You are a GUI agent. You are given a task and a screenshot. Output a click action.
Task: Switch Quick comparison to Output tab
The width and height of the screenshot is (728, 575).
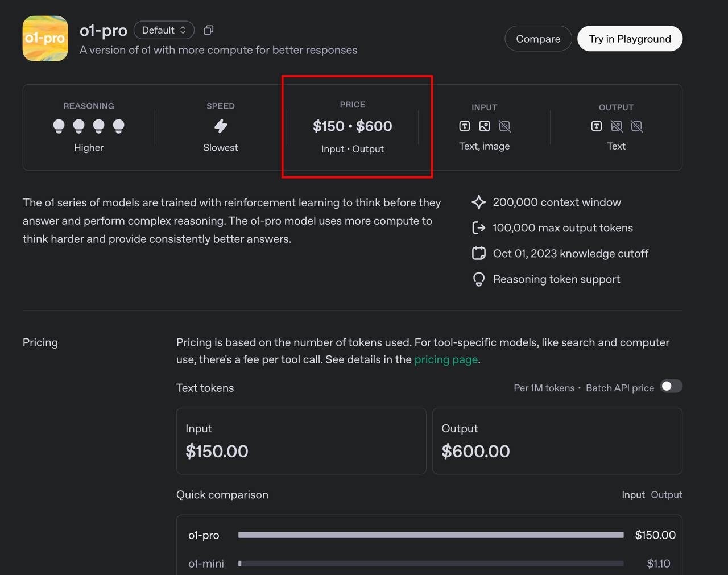click(667, 495)
